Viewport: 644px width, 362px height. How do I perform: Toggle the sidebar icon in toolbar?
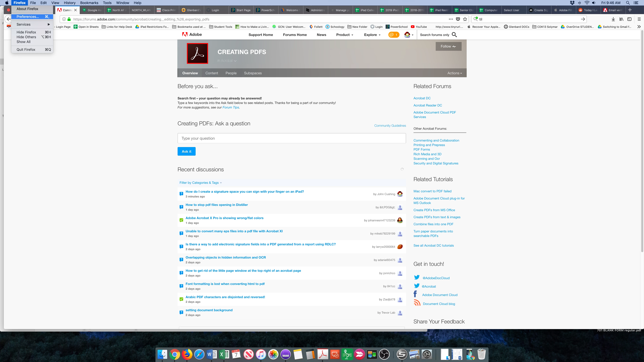(630, 19)
